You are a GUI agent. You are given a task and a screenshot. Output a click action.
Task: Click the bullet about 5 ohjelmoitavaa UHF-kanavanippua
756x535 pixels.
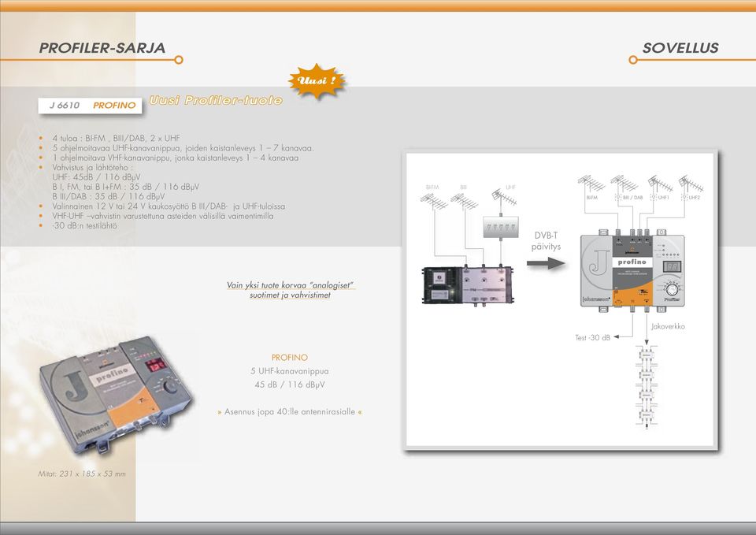[183, 148]
